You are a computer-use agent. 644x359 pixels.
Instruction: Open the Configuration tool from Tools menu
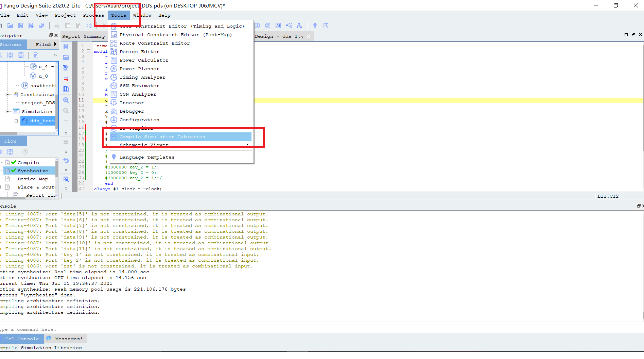click(139, 119)
